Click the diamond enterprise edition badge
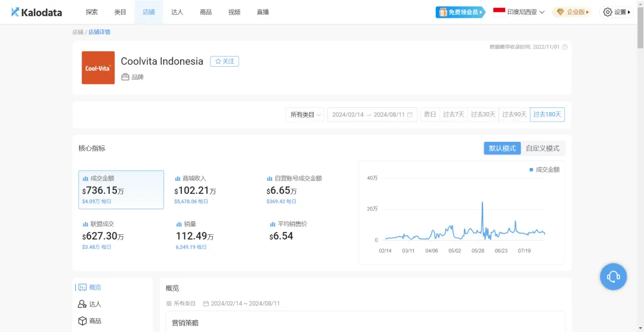The width and height of the screenshot is (644, 332). click(x=560, y=12)
